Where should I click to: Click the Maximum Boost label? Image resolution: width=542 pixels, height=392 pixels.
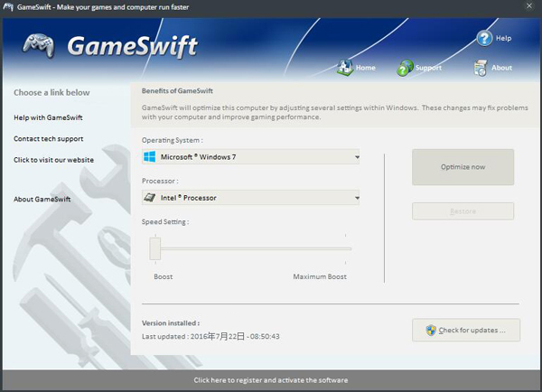pyautogui.click(x=320, y=276)
